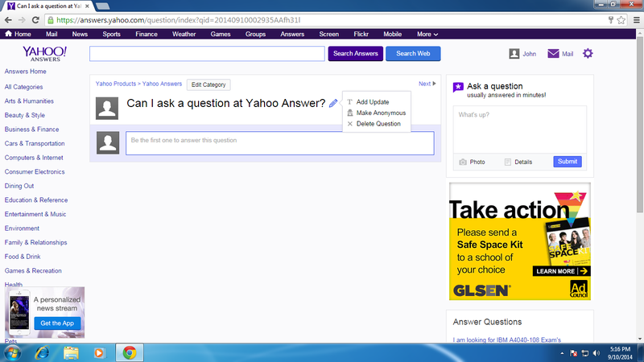Close the Yahoo Answers browser tab
644x362 pixels.
(x=87, y=6)
